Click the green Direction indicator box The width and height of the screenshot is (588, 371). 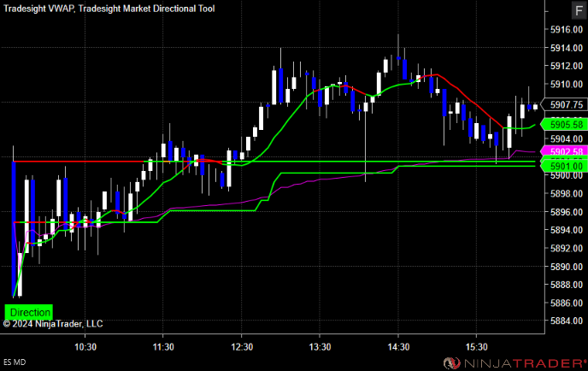29,312
